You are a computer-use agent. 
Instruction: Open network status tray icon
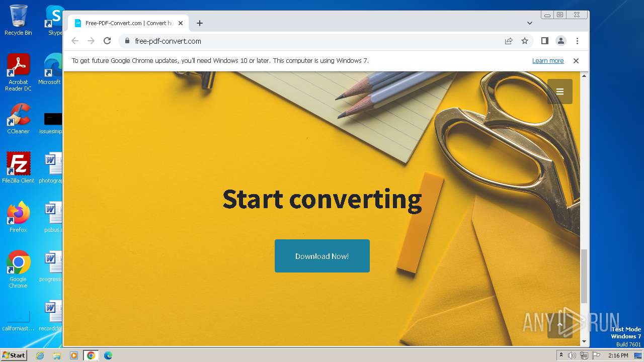[x=584, y=355]
